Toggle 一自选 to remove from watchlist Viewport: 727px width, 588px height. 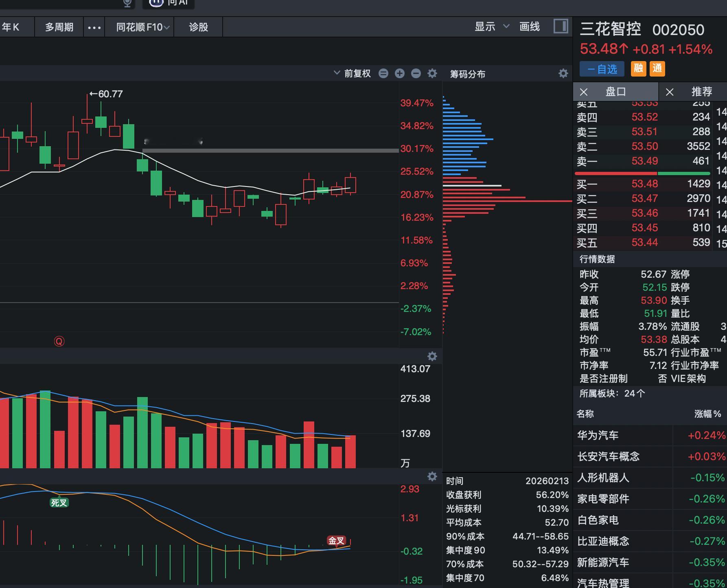(601, 69)
